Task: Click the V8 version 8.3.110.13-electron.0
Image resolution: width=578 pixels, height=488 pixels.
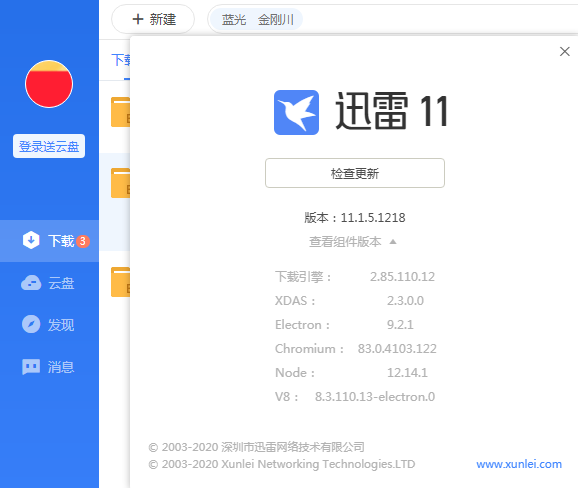Action: pyautogui.click(x=375, y=397)
